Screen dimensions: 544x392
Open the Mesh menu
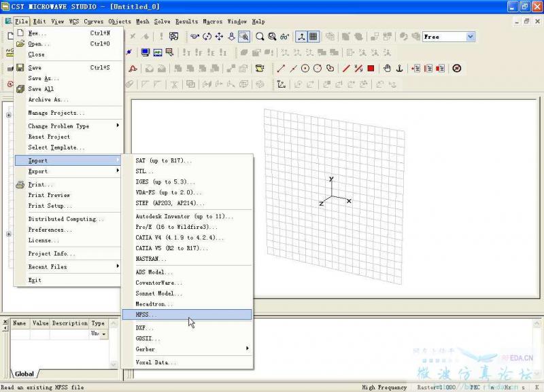point(143,22)
